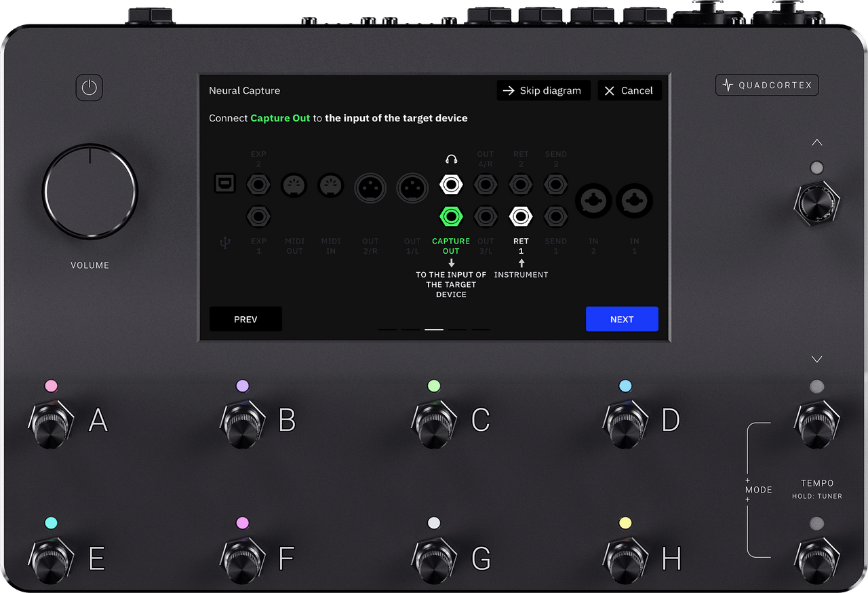Click the IN 1 combo input icon
This screenshot has width=868, height=593.
point(634,201)
